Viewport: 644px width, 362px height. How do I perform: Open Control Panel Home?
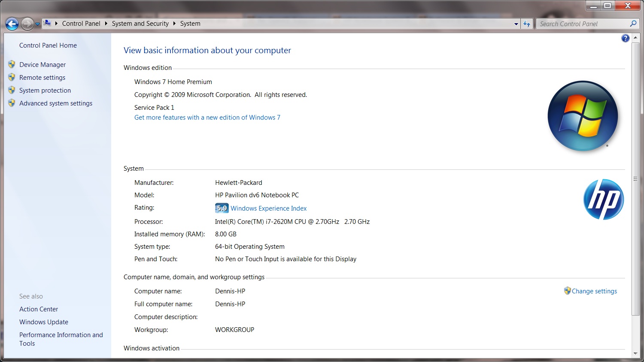[48, 45]
